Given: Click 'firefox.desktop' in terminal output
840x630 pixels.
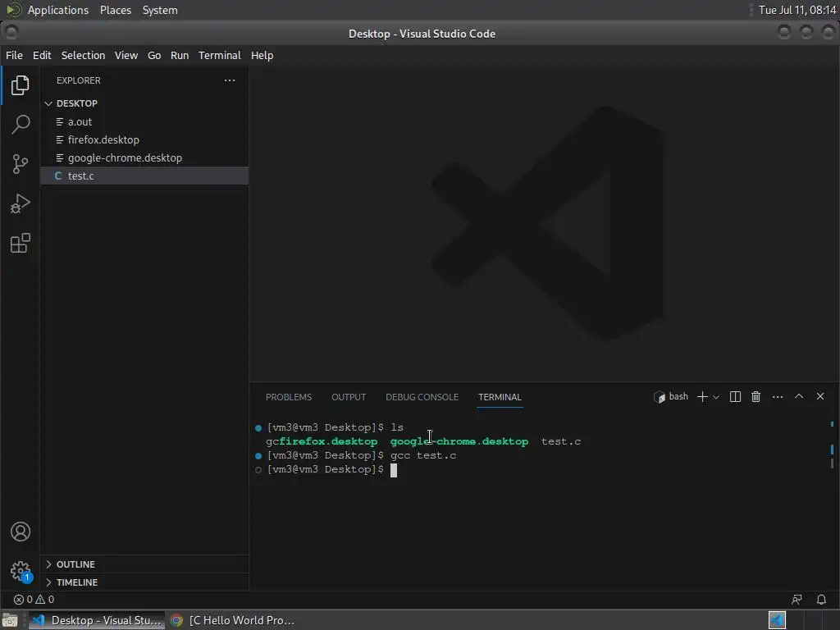Looking at the screenshot, I should [x=328, y=442].
